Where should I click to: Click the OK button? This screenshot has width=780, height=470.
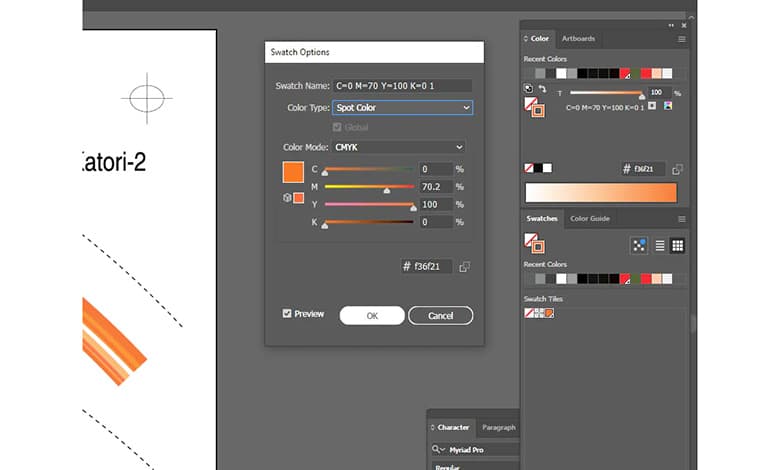372,315
